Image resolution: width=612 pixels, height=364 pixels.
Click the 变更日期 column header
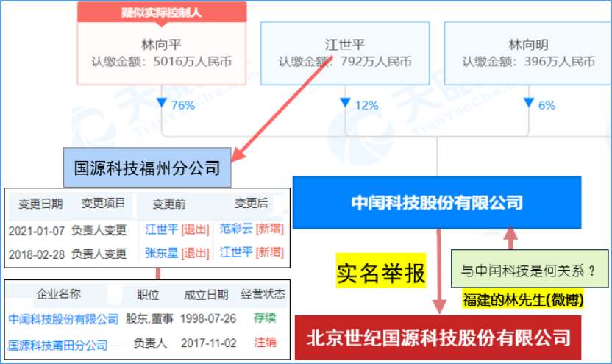pos(40,204)
